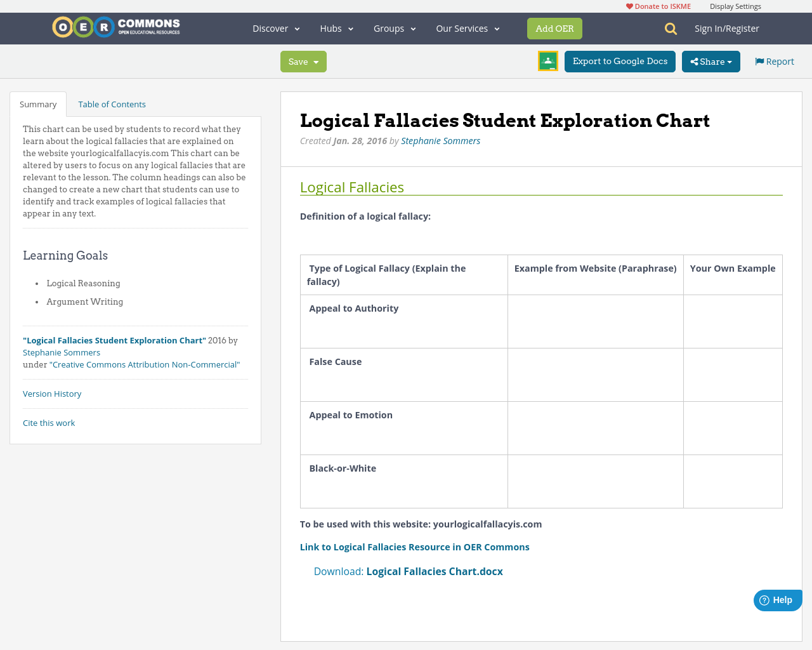Open the Version History link

(x=52, y=394)
